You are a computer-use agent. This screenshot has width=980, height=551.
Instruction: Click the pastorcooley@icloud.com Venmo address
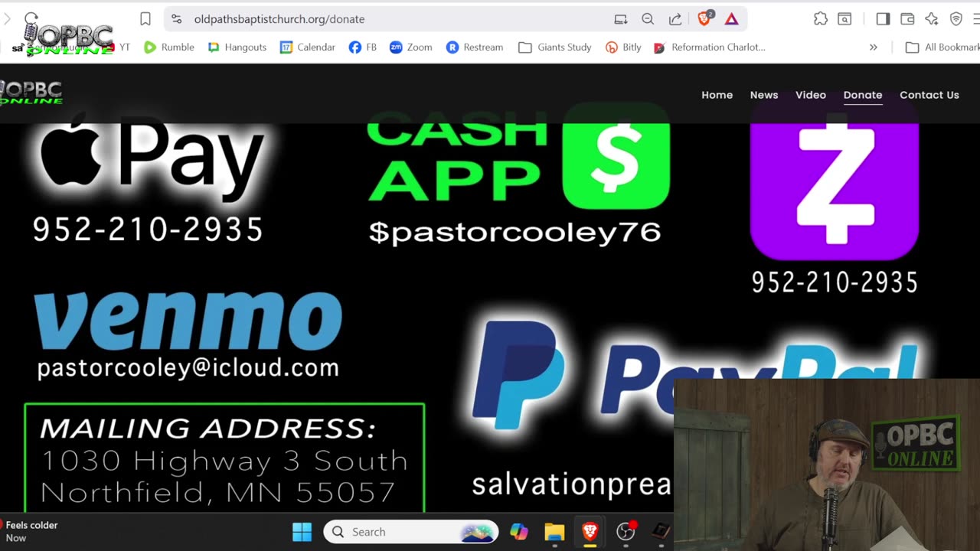(x=188, y=368)
